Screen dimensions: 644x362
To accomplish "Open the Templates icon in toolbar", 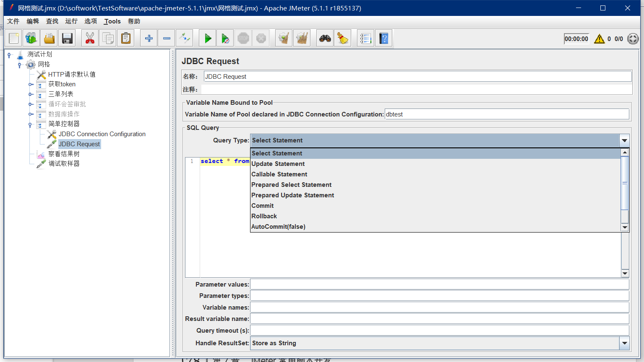I will coord(31,39).
